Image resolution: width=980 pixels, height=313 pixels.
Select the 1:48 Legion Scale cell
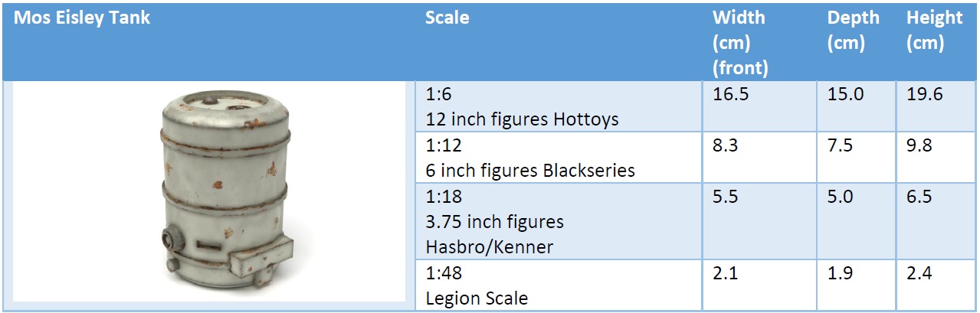tap(477, 285)
